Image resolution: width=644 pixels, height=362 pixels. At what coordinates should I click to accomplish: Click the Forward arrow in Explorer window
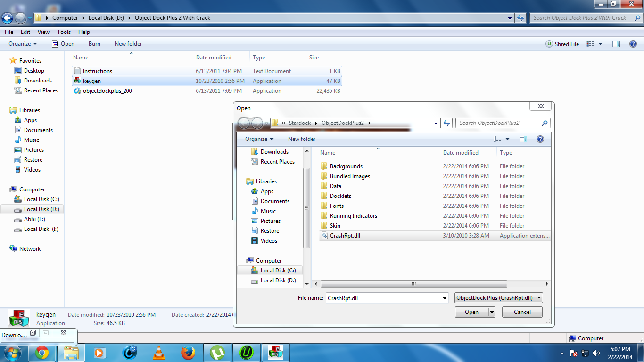click(x=20, y=18)
